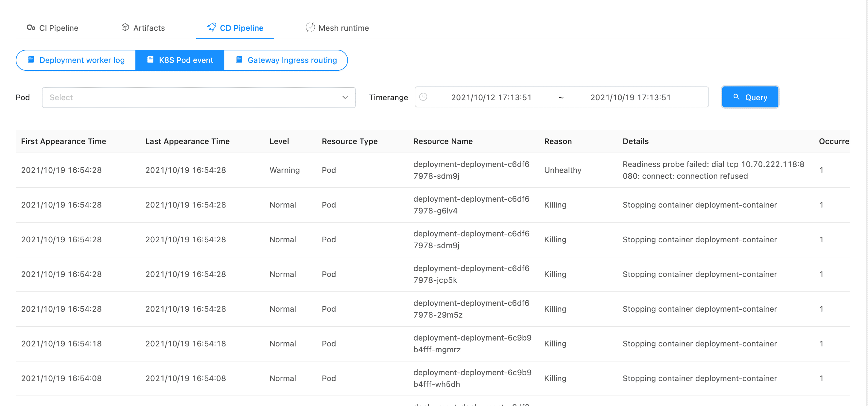Click the First Appearance Time column header
868x406 pixels.
coord(64,141)
